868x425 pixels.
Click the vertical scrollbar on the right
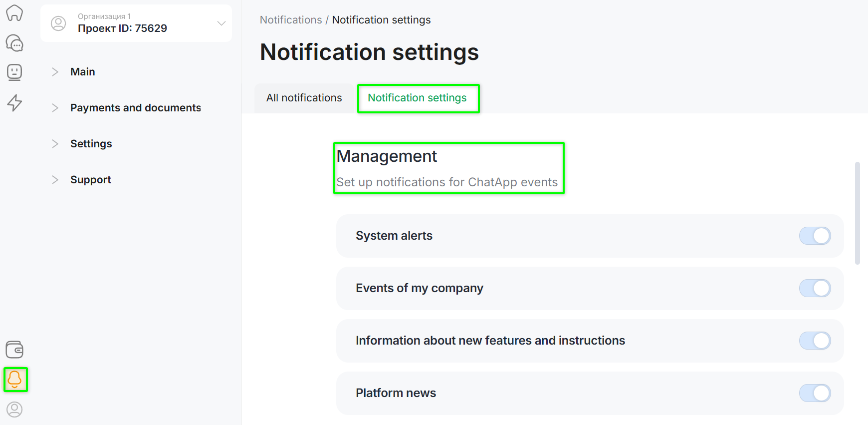857,213
